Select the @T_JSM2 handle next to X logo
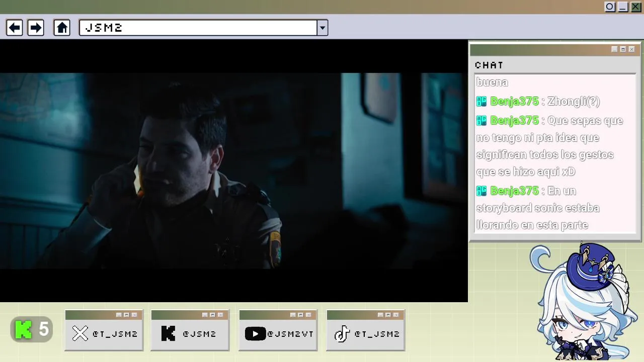This screenshot has height=362, width=644. (115, 334)
